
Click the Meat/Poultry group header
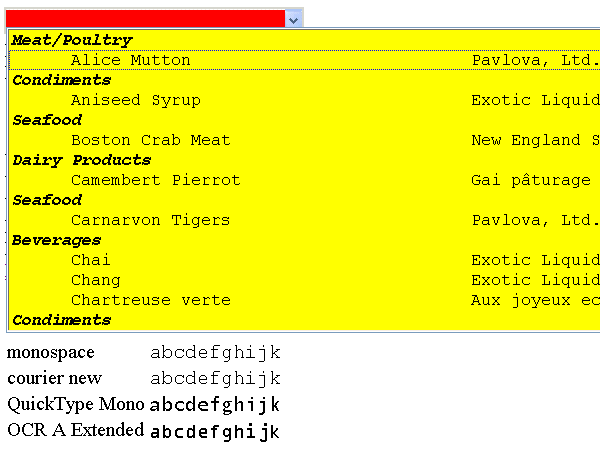pos(72,40)
